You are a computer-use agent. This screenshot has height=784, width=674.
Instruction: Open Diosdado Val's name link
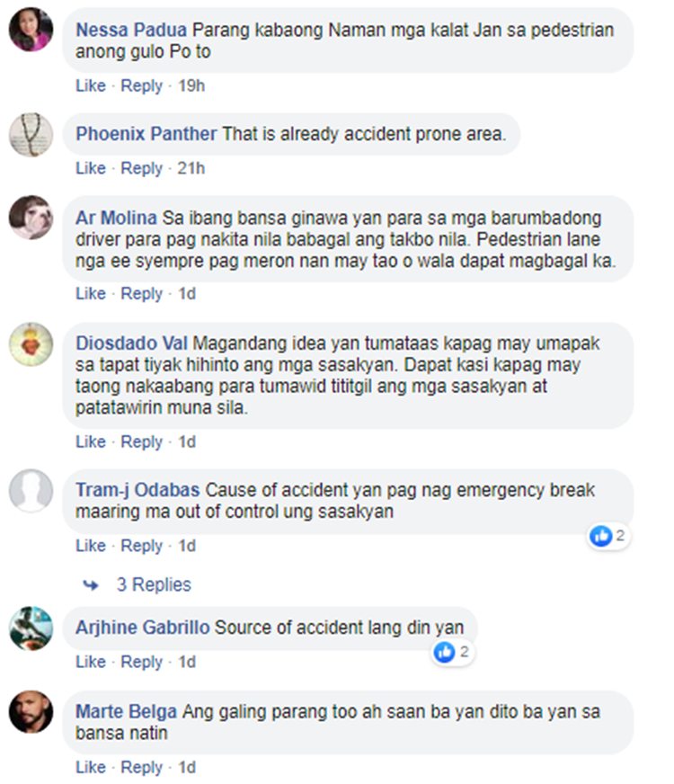coord(131,343)
